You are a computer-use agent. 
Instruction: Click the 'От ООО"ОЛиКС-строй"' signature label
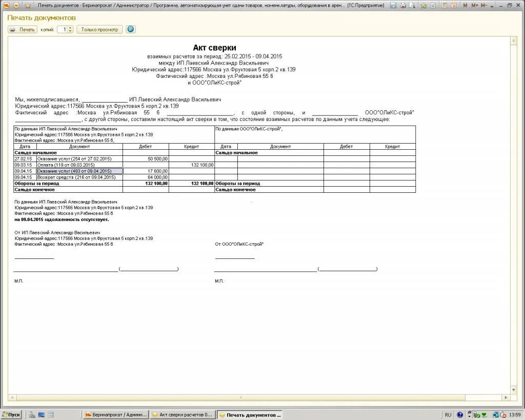click(239, 244)
